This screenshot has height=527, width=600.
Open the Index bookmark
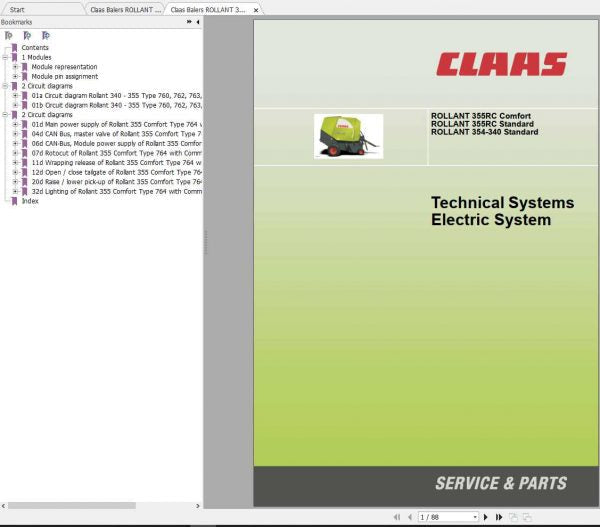[30, 200]
